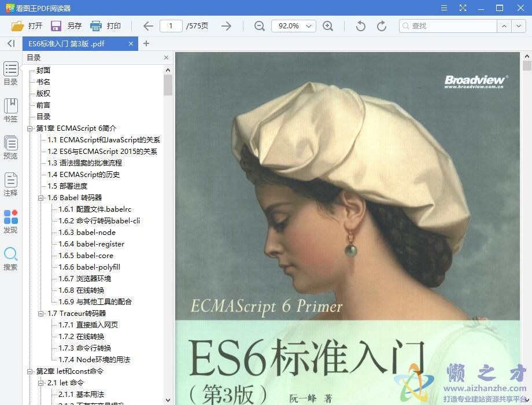
Task: Open 1.6.9 与其他工具的配合
Action: (x=95, y=302)
